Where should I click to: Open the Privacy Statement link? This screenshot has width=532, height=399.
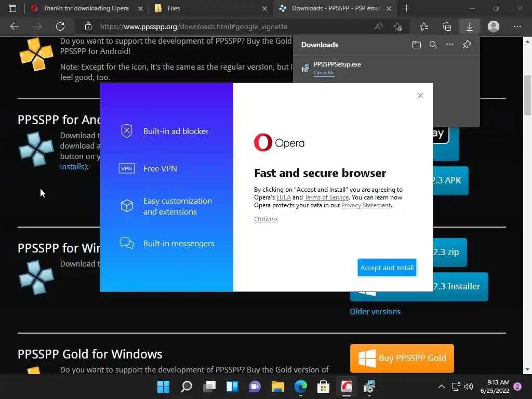coord(366,205)
